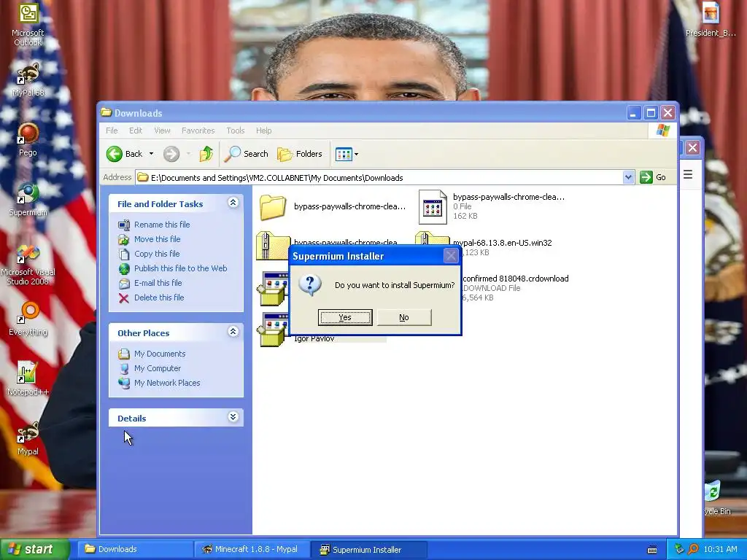
Task: Open the Everything search shortcut
Action: 28,319
